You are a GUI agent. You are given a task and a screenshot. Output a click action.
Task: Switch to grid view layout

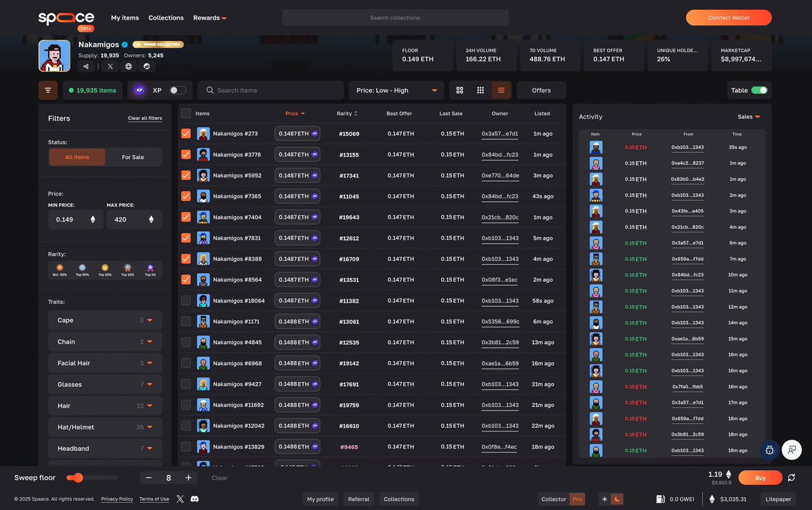(460, 90)
